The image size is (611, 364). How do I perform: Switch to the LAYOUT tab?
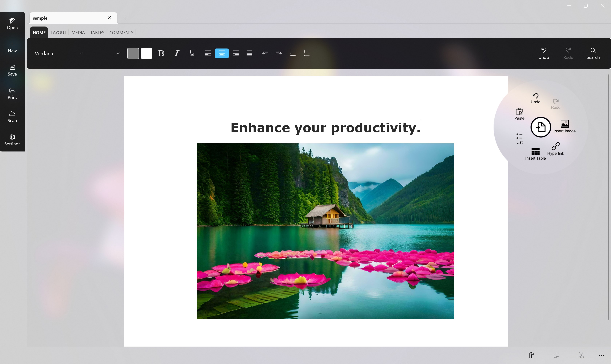point(58,33)
